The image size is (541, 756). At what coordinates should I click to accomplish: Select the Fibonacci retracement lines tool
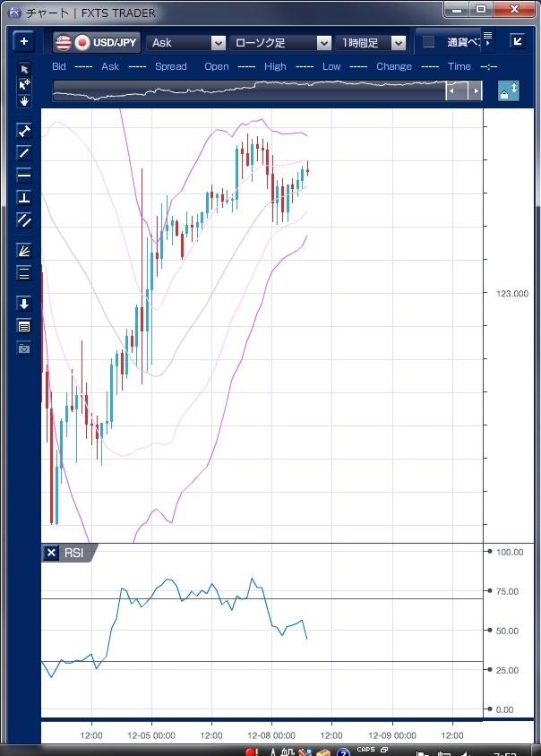pyautogui.click(x=24, y=273)
